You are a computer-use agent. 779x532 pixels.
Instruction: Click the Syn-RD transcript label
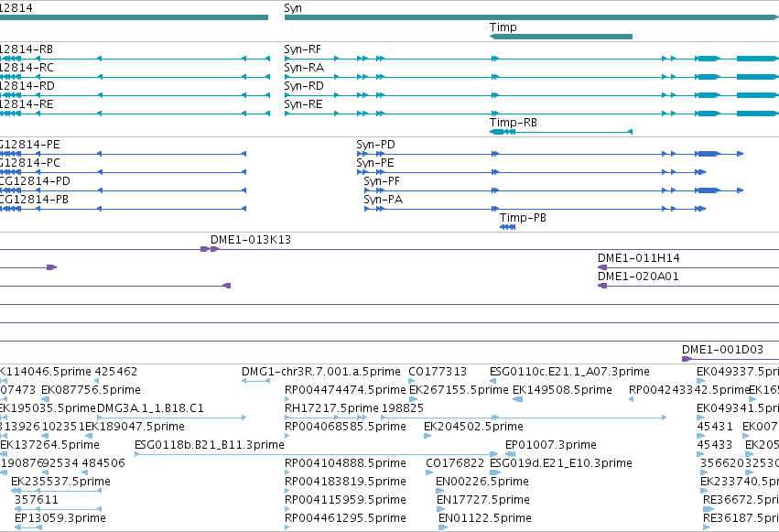(x=304, y=86)
